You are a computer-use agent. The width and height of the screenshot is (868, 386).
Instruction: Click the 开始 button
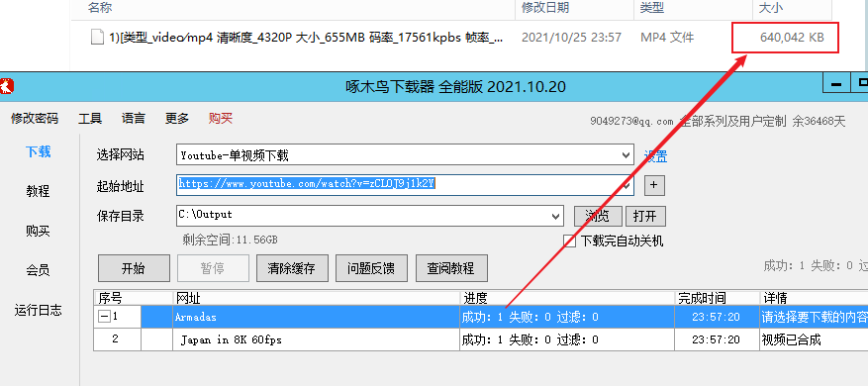(x=134, y=268)
